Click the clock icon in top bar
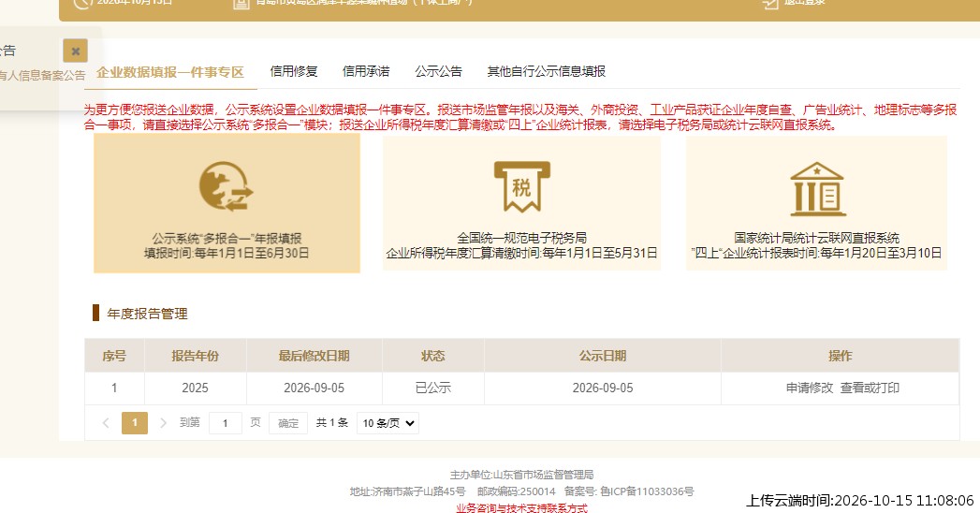 coord(81,3)
